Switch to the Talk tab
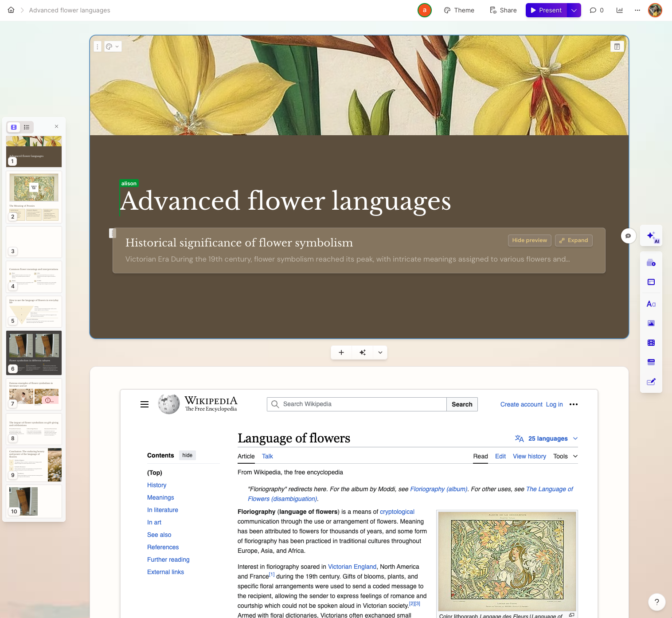Screen dimensions: 672x618 (267, 456)
